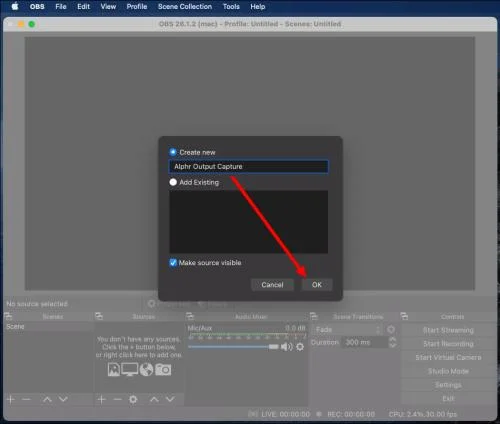
Task: Select the Create new radio button
Action: (x=173, y=152)
